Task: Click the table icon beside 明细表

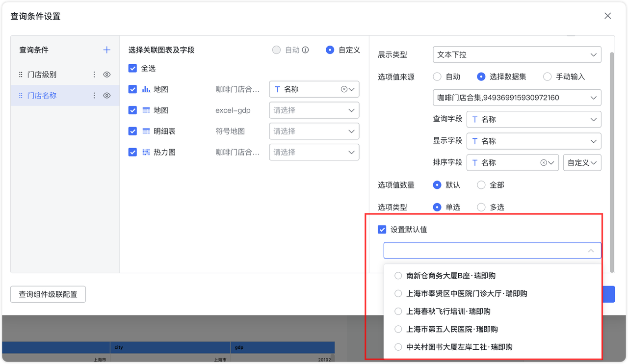Action: coord(146,131)
